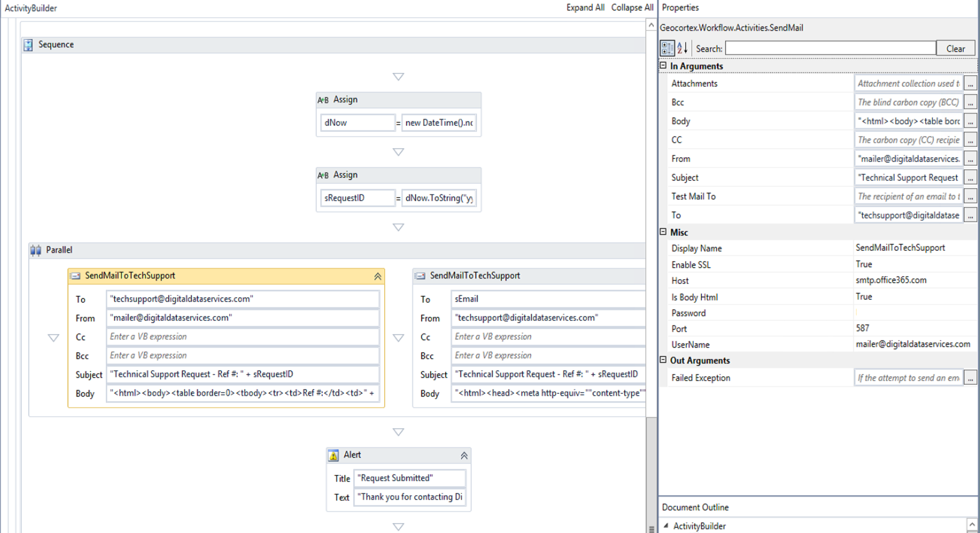Click insertion arrow below Parallel activity
The width and height of the screenshot is (980, 533).
[398, 432]
